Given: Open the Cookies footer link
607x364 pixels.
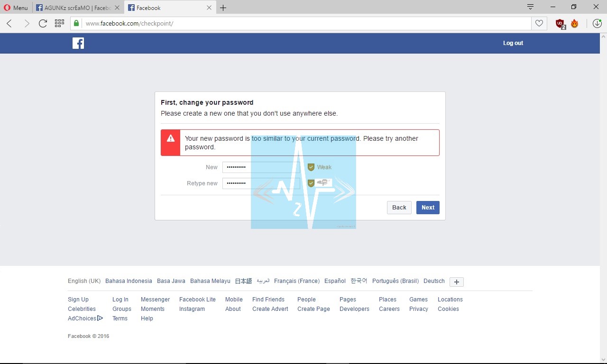Looking at the screenshot, I should [x=448, y=309].
